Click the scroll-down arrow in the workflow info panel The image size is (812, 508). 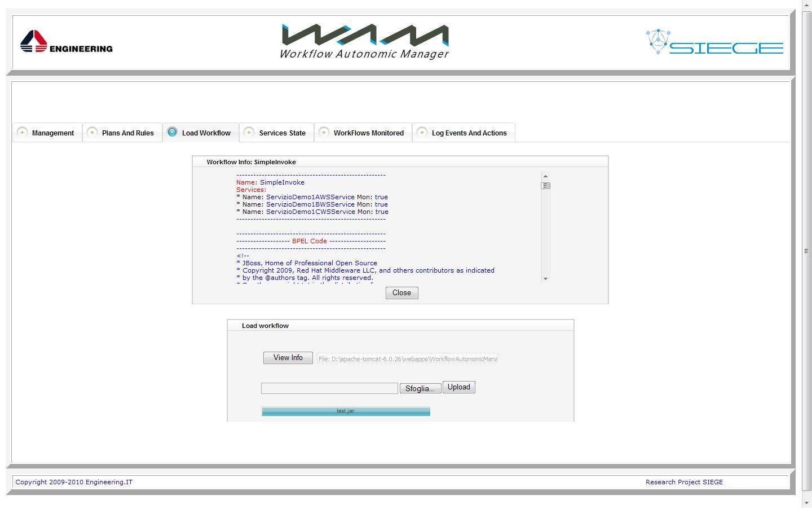pos(545,278)
